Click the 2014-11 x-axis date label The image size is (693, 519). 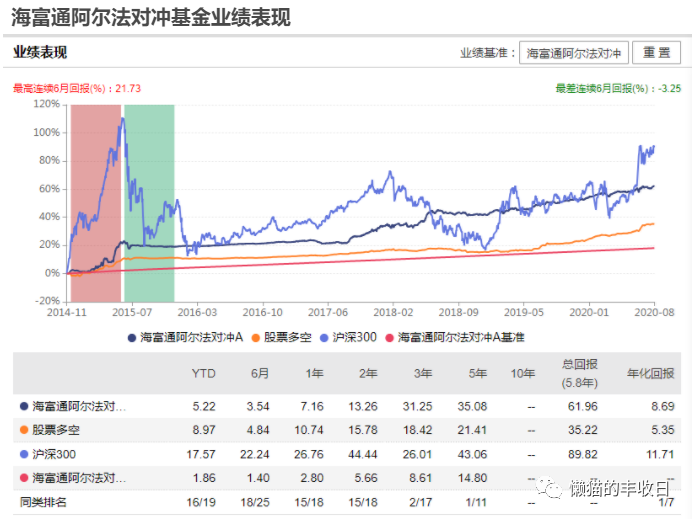click(67, 313)
